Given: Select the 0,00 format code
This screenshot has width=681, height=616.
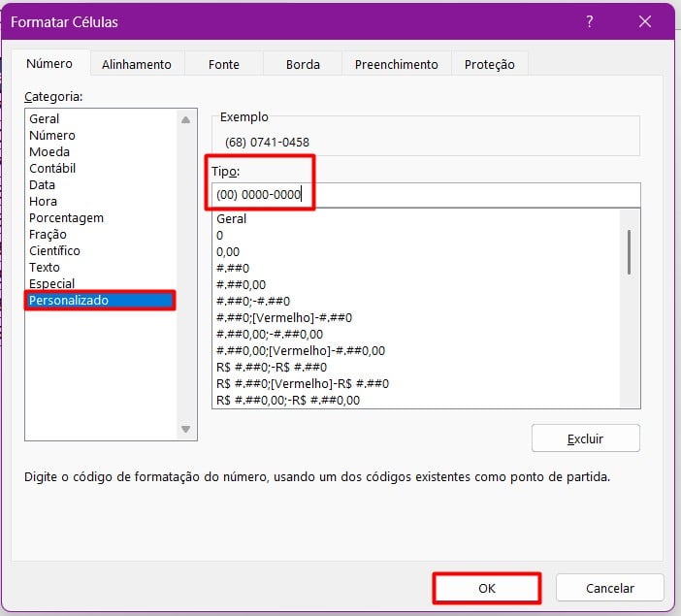Looking at the screenshot, I should click(x=416, y=251).
